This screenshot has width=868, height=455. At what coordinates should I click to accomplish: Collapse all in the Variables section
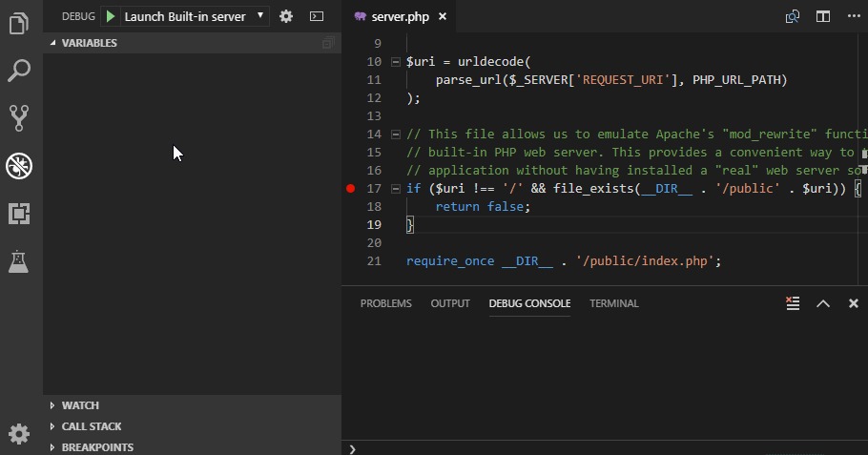(328, 43)
